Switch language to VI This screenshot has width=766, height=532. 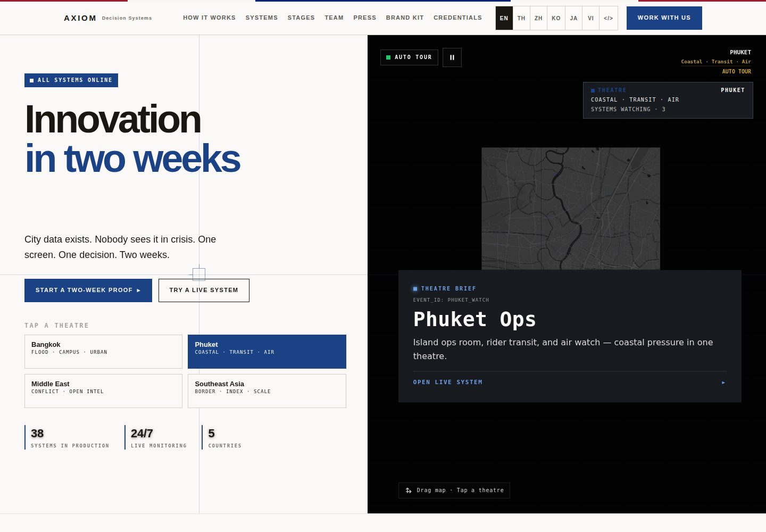point(591,18)
